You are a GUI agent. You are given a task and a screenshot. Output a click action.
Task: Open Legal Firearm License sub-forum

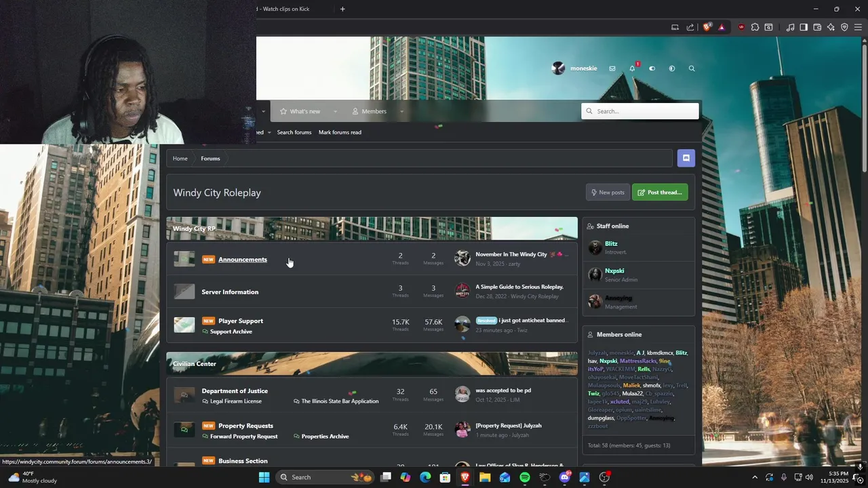(x=236, y=401)
